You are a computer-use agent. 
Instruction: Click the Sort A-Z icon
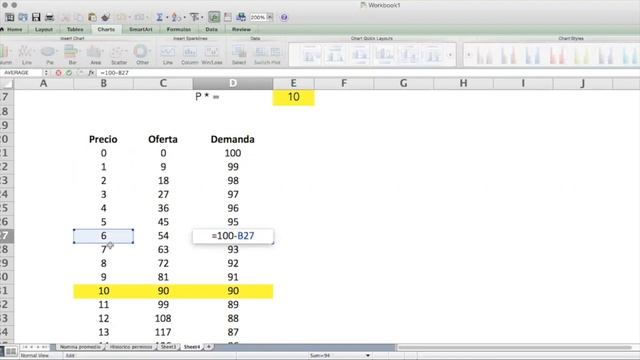pyautogui.click(x=176, y=17)
